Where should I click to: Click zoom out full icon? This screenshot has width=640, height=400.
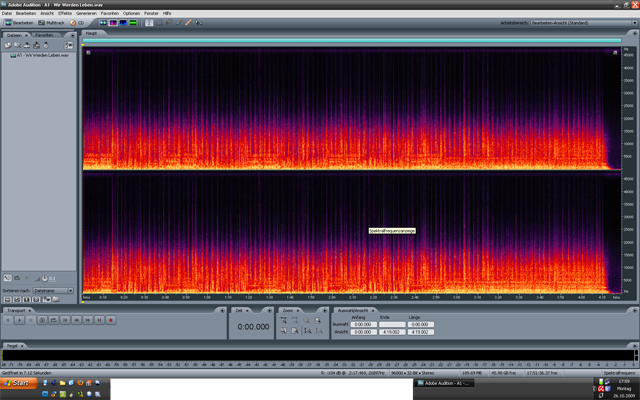pos(307,320)
